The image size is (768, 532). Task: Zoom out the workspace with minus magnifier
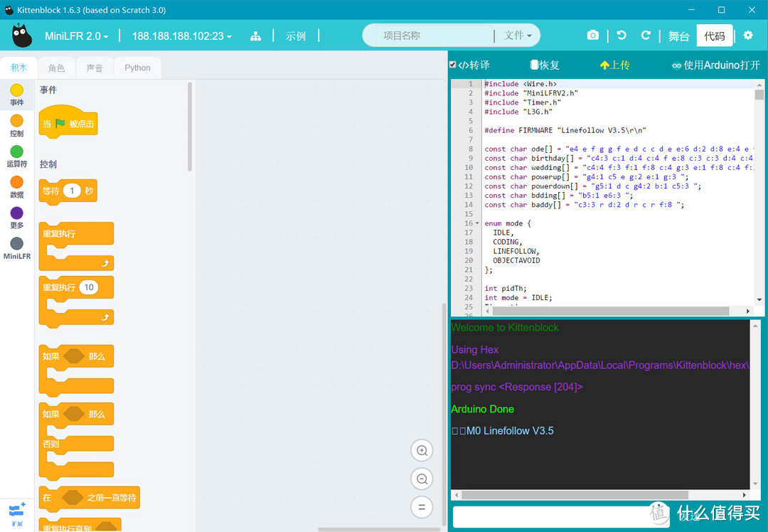pos(422,479)
